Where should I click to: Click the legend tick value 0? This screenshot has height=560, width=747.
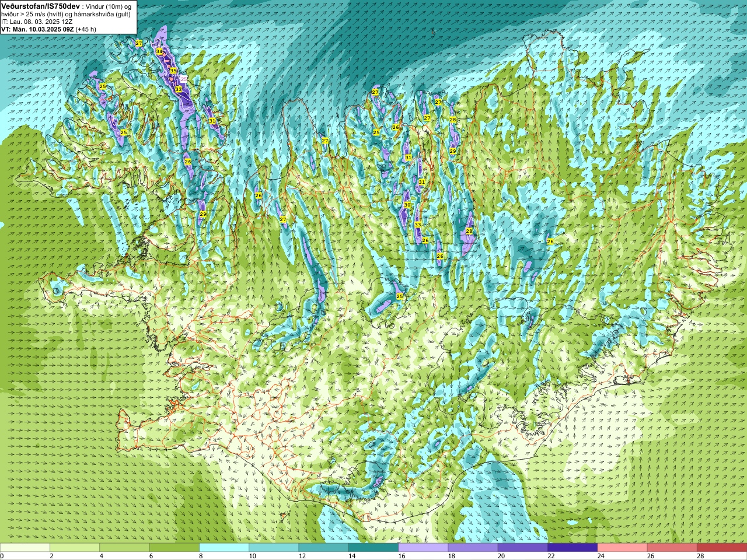tap(2, 556)
